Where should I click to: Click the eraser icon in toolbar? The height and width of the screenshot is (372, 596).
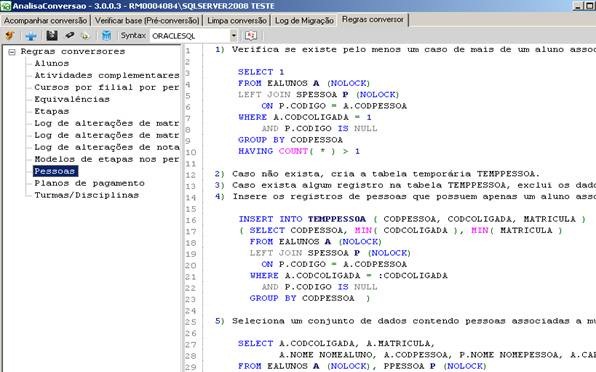point(69,35)
